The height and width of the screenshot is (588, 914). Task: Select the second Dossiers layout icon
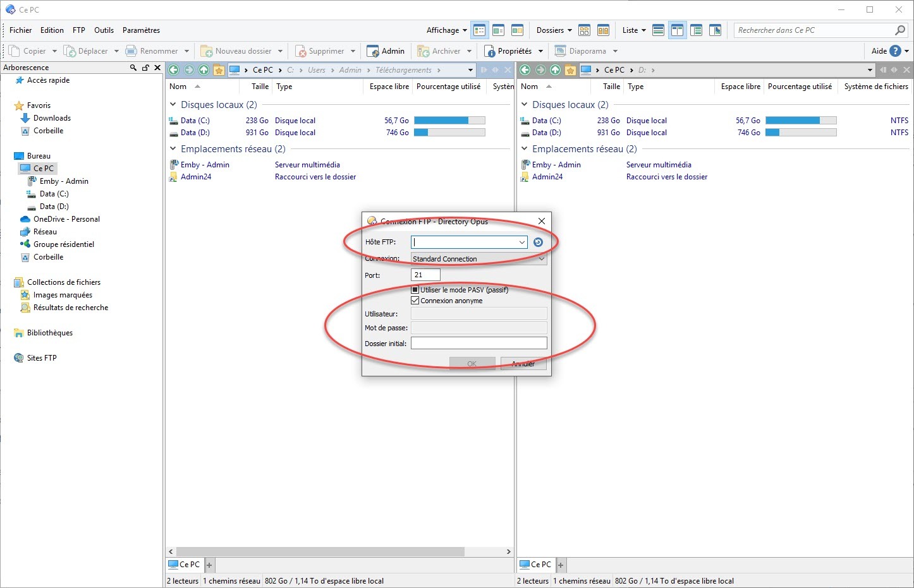pos(603,30)
